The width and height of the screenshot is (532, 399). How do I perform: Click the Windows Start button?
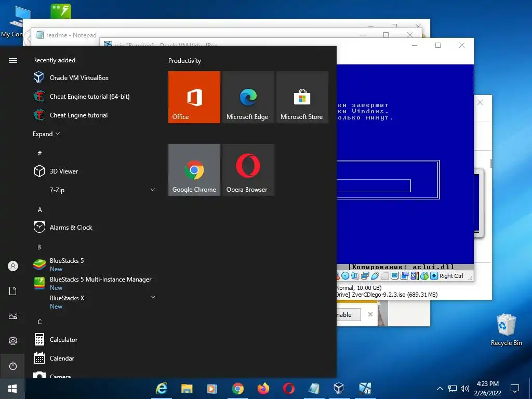(x=12, y=389)
